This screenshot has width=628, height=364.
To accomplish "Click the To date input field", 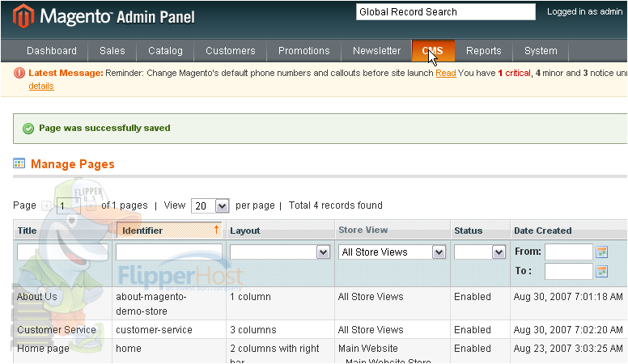I will pyautogui.click(x=569, y=271).
